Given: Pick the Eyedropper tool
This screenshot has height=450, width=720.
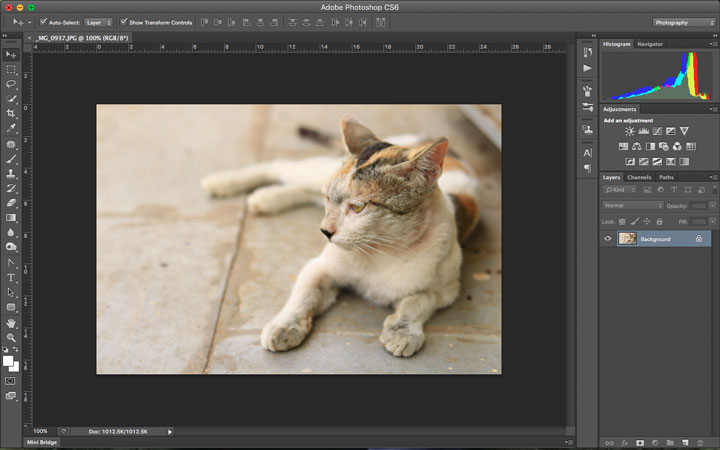Looking at the screenshot, I should [x=11, y=129].
